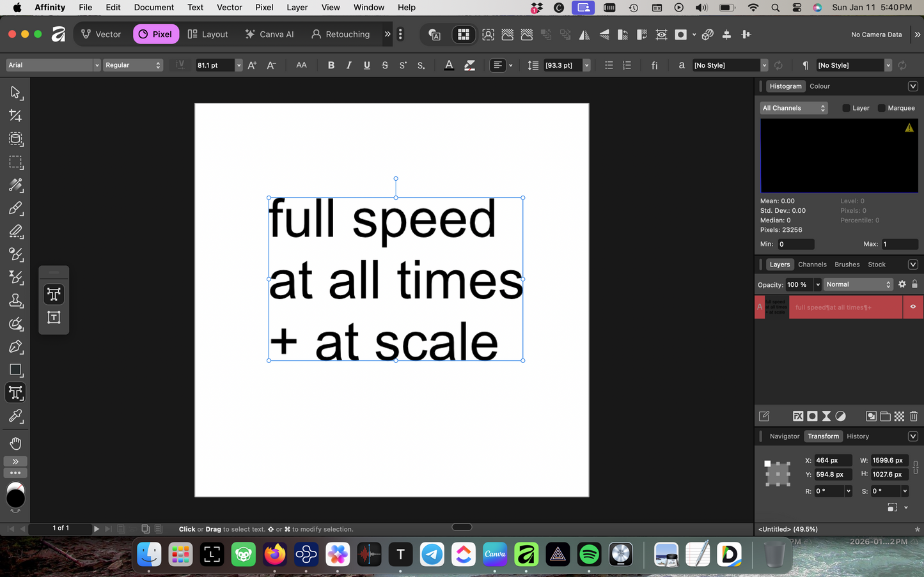This screenshot has height=577, width=924.
Task: Click the Canva AI button
Action: (269, 35)
